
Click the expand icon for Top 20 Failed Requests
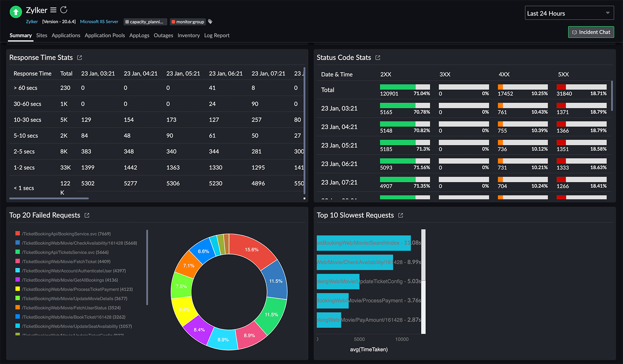point(87,215)
